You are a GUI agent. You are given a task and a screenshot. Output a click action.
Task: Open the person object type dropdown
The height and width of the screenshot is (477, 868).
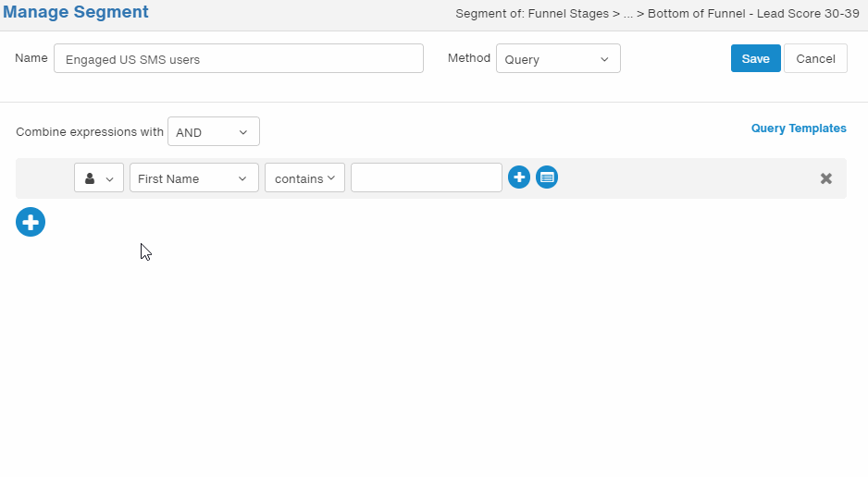point(99,177)
